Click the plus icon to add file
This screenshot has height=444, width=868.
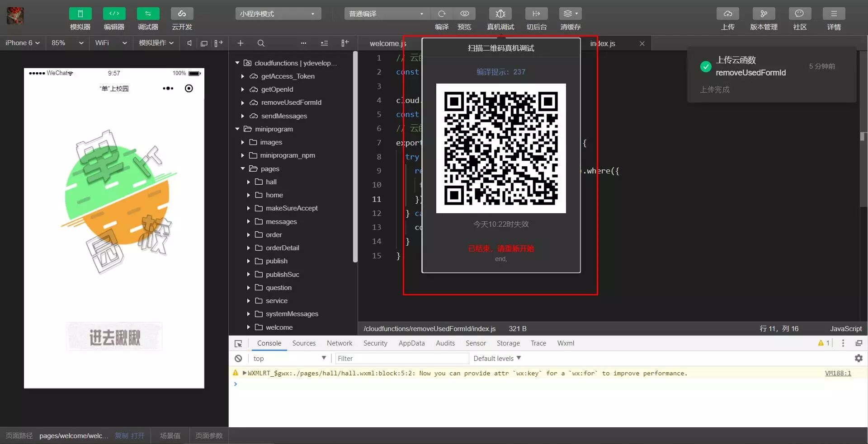[241, 43]
